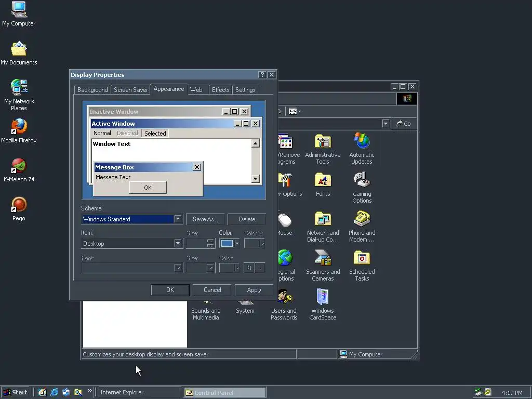Open the My Computer desktop icon
The width and height of the screenshot is (532, 399).
pos(19,14)
